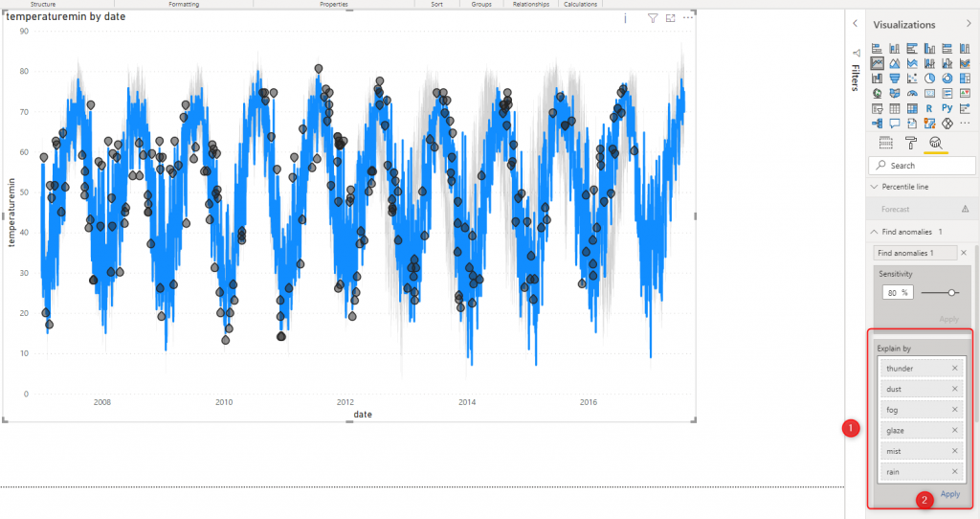Screen dimensions: 980x519
Task: Collapse the Find anomalies section
Action: [x=874, y=232]
